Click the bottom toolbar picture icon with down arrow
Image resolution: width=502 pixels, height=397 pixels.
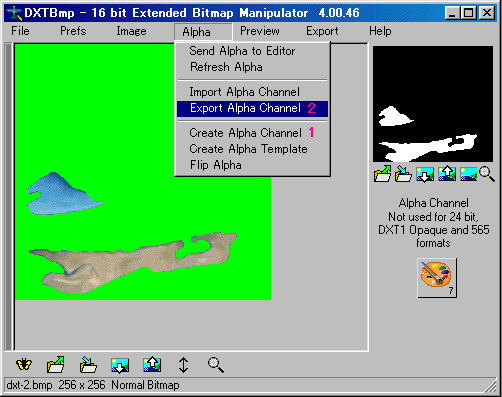click(120, 365)
